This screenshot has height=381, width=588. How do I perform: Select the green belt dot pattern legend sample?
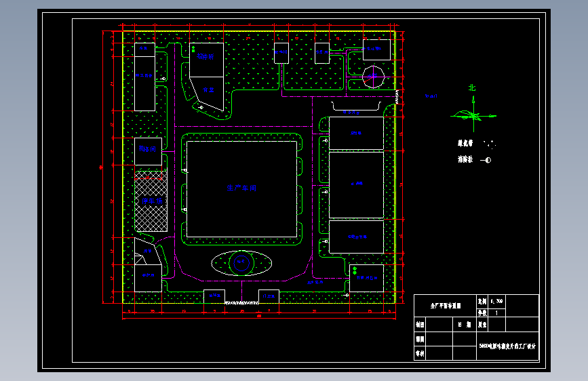[x=490, y=144]
